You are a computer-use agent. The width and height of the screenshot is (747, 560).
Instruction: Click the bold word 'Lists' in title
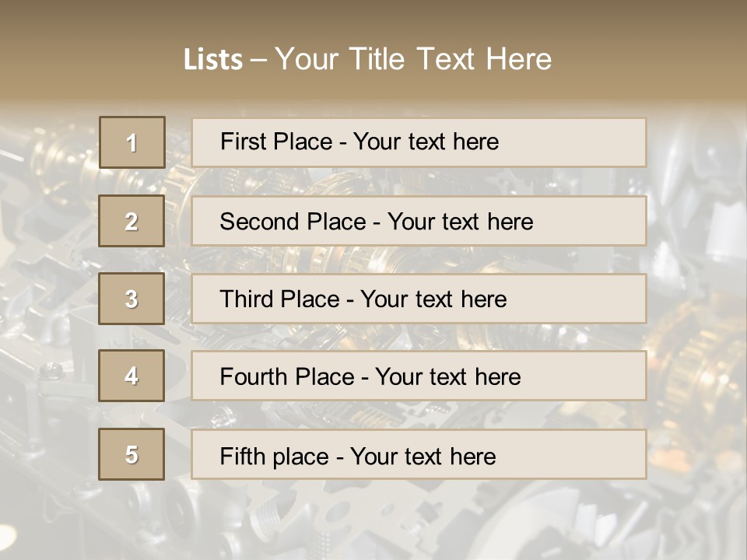213,59
